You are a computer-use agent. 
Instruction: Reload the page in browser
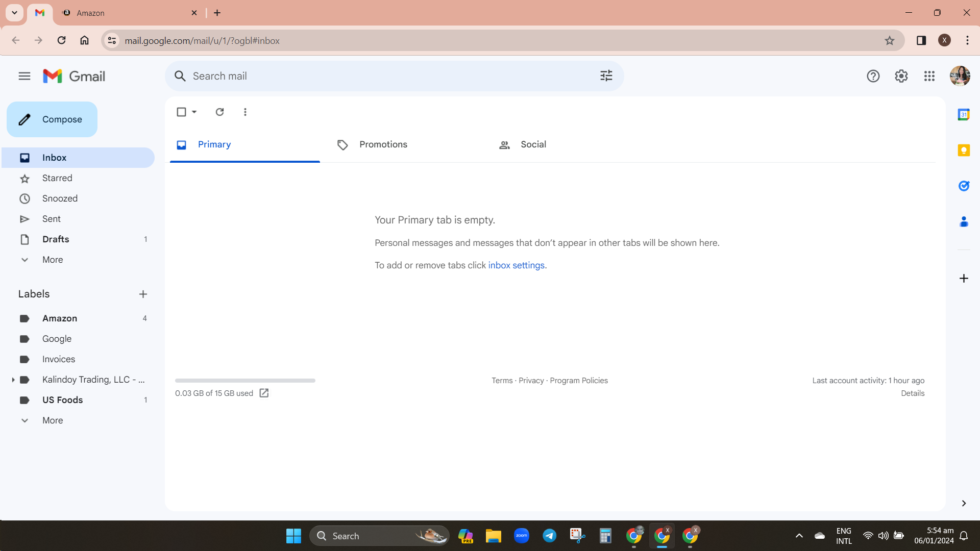pos(61,40)
